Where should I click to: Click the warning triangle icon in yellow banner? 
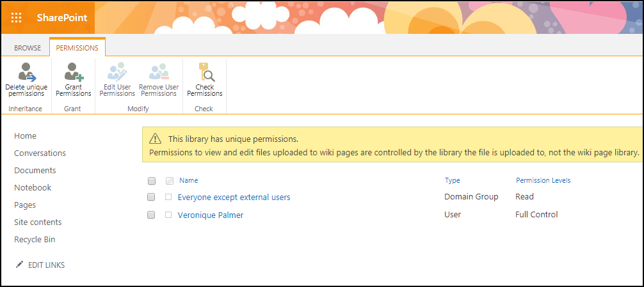pyautogui.click(x=155, y=139)
